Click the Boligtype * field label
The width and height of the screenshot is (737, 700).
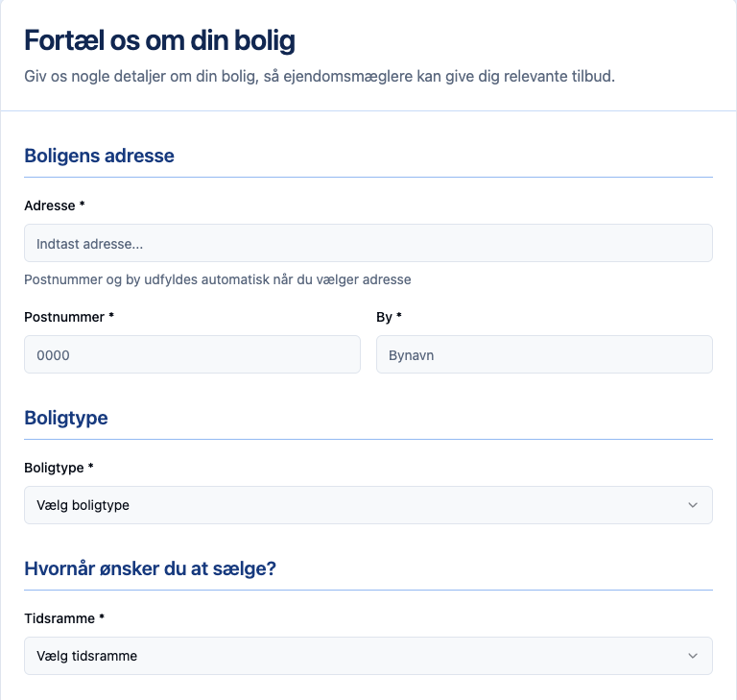click(59, 468)
